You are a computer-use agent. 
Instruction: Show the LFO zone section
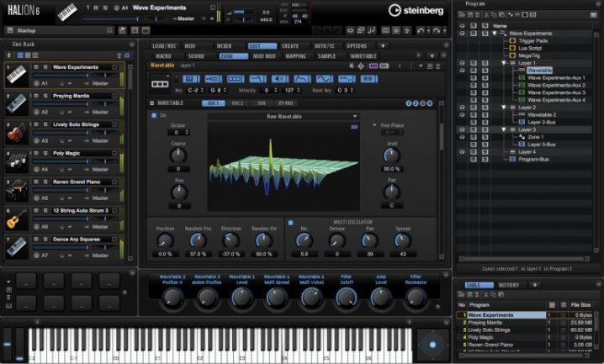(x=325, y=79)
